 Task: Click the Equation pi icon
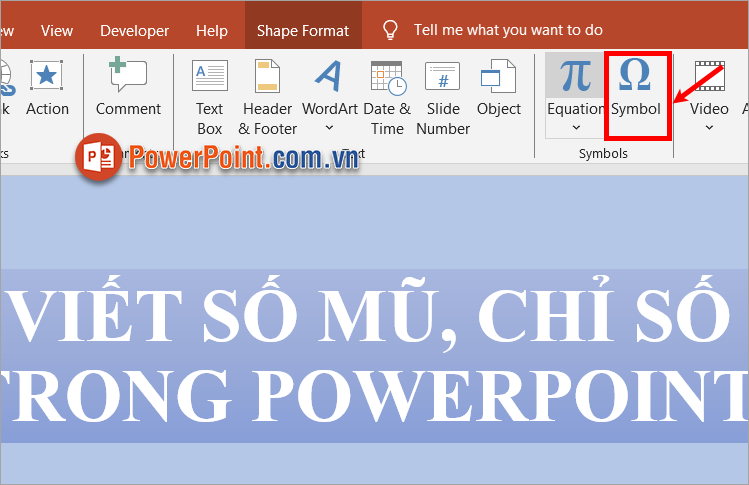[x=575, y=75]
